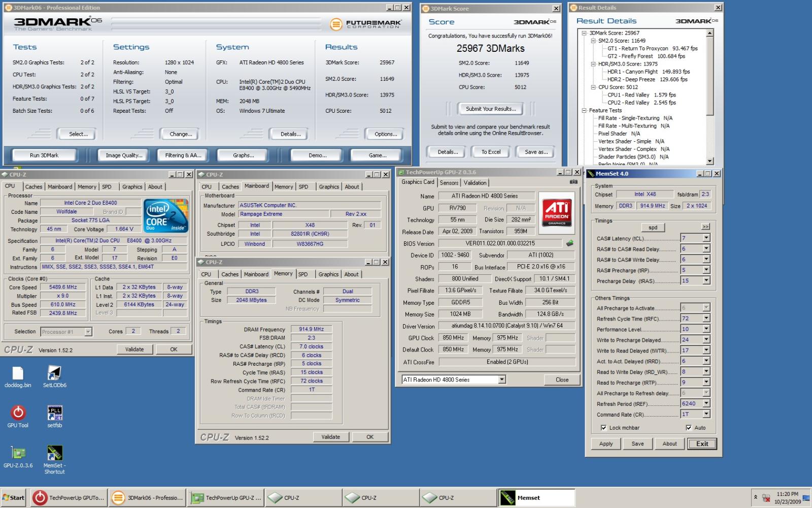Click Submit Your Results button
The width and height of the screenshot is (812, 508).
[491, 109]
